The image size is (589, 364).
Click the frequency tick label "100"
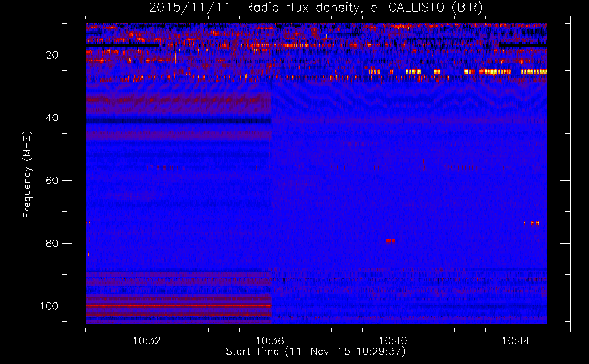point(49,306)
